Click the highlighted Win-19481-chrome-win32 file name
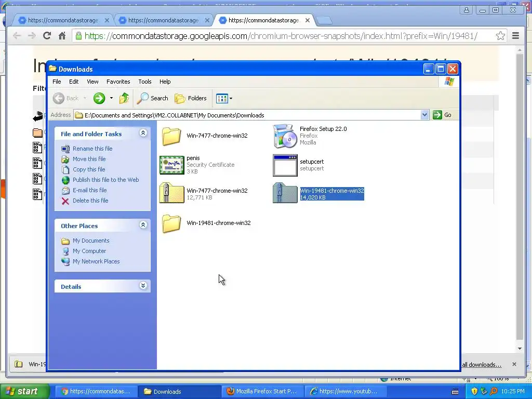Image resolution: width=532 pixels, height=399 pixels. coord(332,191)
